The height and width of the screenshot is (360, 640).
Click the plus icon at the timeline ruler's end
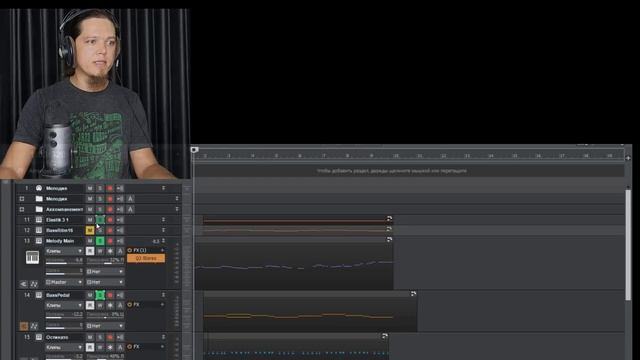(628, 158)
